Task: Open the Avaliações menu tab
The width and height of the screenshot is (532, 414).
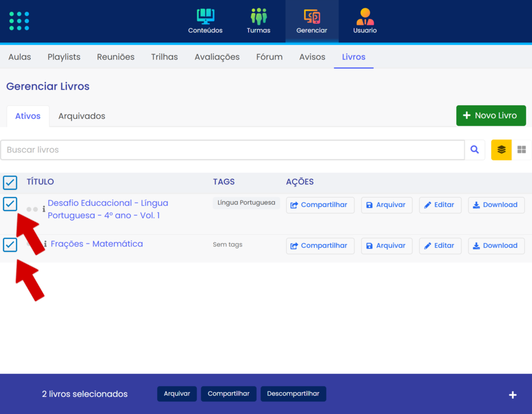Action: pyautogui.click(x=217, y=57)
